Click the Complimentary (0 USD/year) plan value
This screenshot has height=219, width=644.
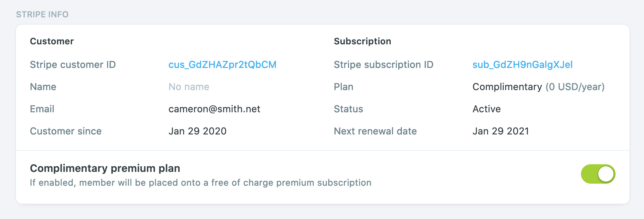coord(538,87)
